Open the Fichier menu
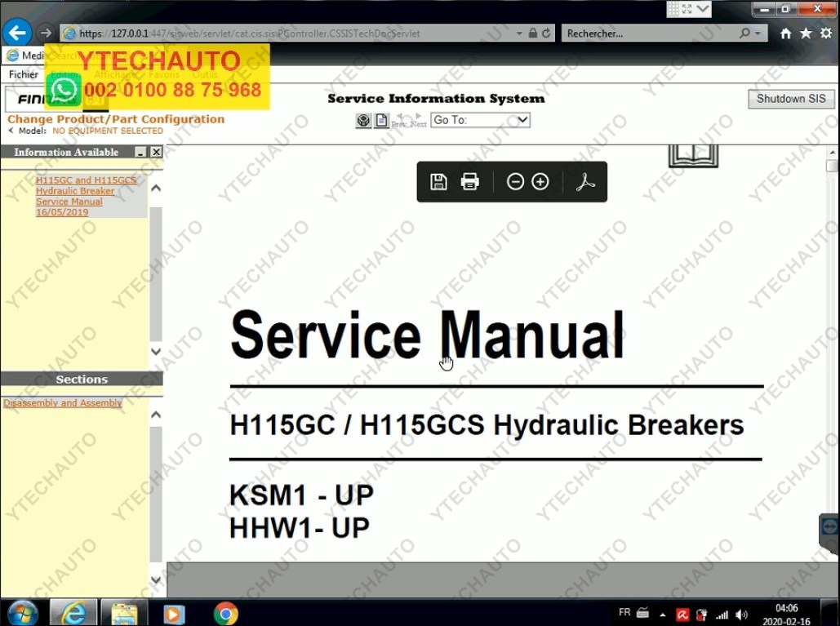840x626 pixels. (x=23, y=74)
